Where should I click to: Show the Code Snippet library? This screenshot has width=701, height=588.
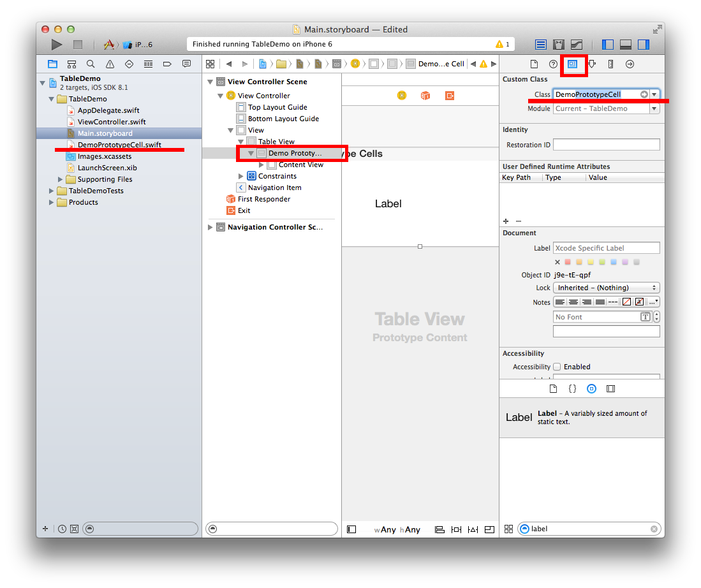pos(572,388)
